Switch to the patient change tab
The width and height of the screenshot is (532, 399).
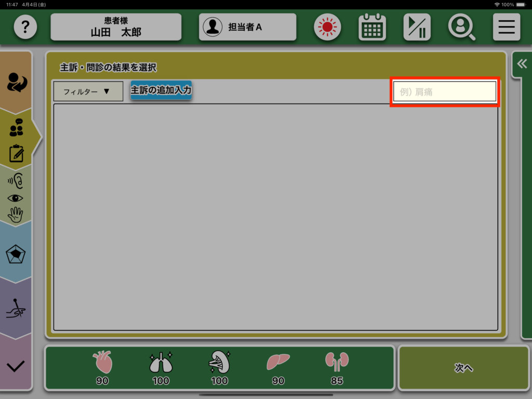point(17,82)
